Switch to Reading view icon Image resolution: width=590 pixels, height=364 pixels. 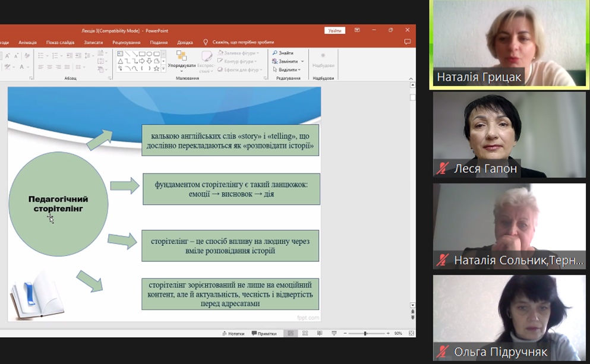pyautogui.click(x=319, y=333)
